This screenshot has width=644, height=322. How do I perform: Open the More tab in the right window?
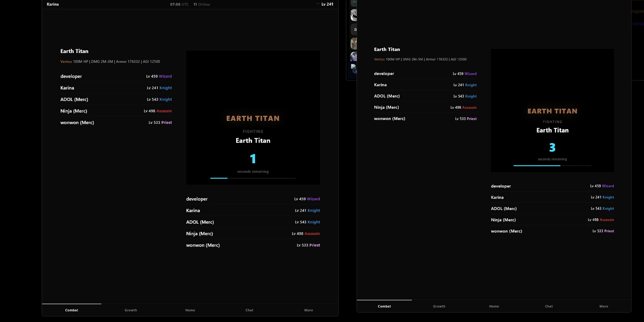pyautogui.click(x=603, y=306)
